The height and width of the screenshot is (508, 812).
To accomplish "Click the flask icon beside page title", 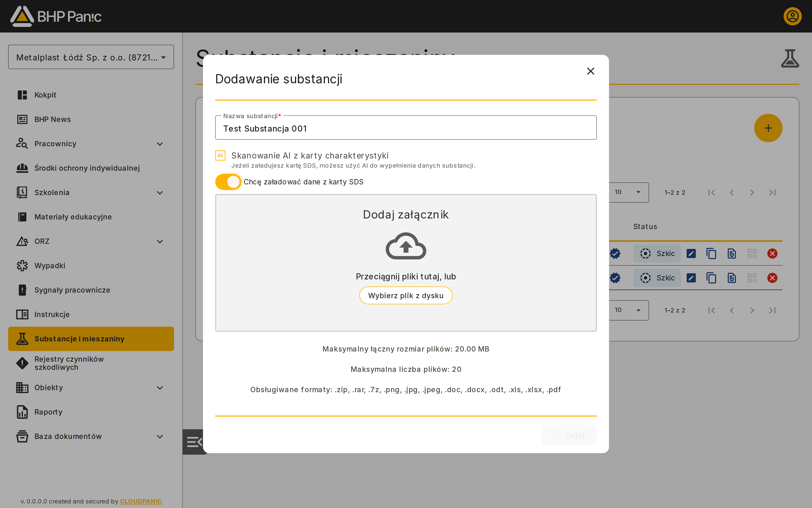I will pos(790,58).
